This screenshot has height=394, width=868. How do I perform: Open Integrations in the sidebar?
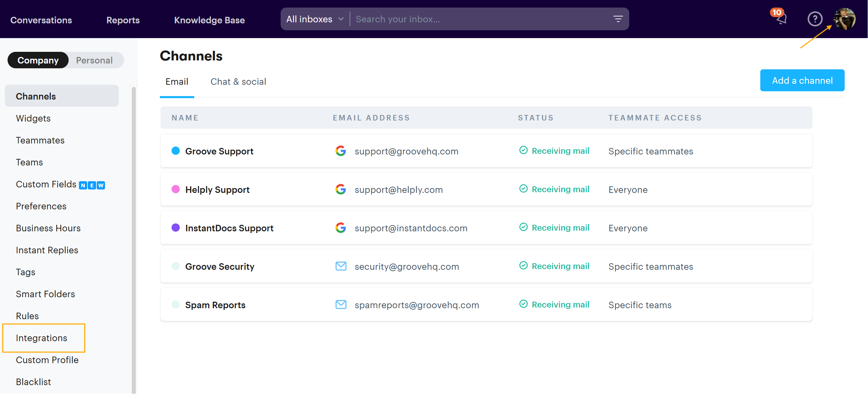click(42, 338)
